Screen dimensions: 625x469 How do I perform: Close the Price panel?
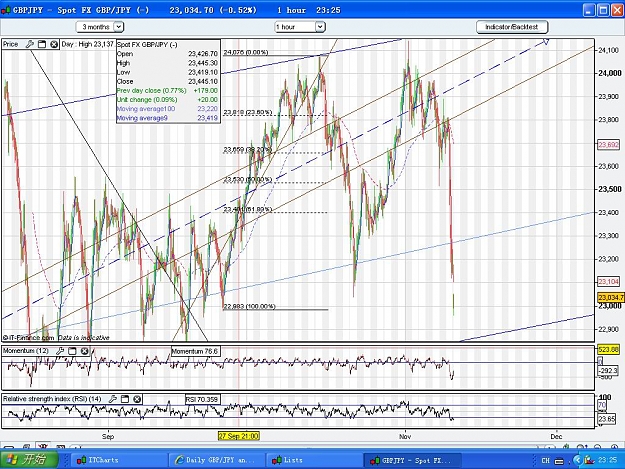pyautogui.click(x=54, y=44)
